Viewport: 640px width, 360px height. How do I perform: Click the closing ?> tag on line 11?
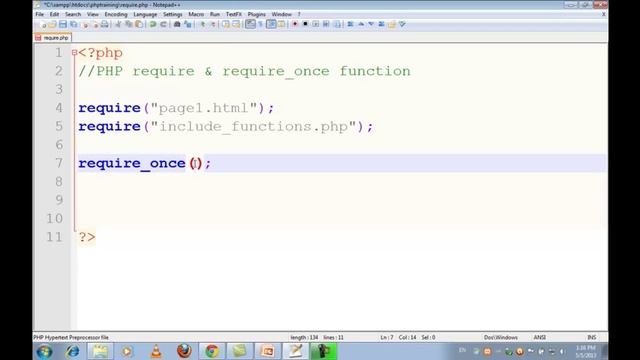pos(87,237)
